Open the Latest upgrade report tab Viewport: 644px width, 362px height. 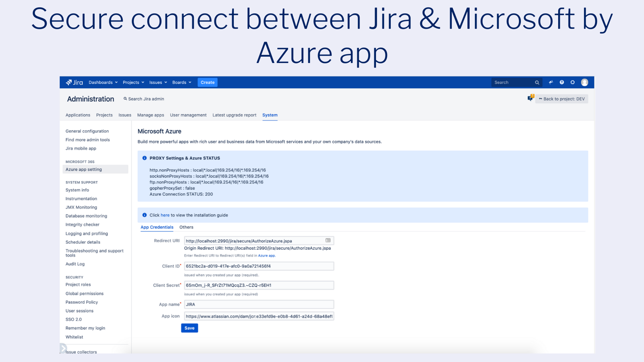click(x=234, y=115)
